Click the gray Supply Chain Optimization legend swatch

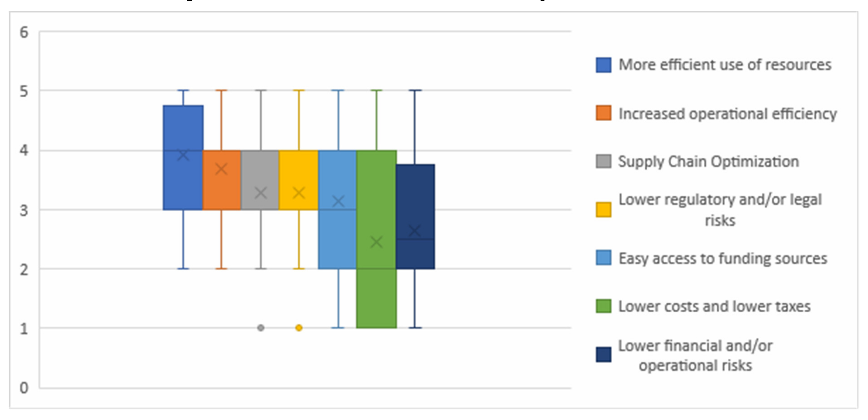click(603, 161)
